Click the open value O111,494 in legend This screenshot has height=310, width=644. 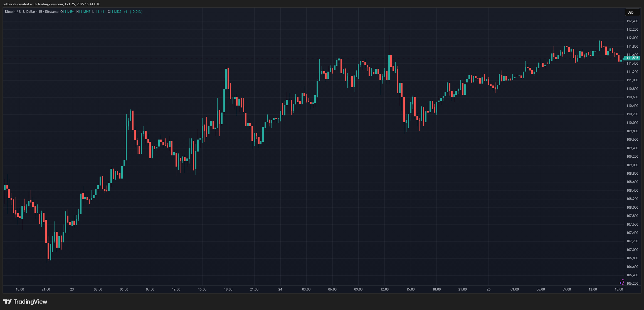pos(68,12)
